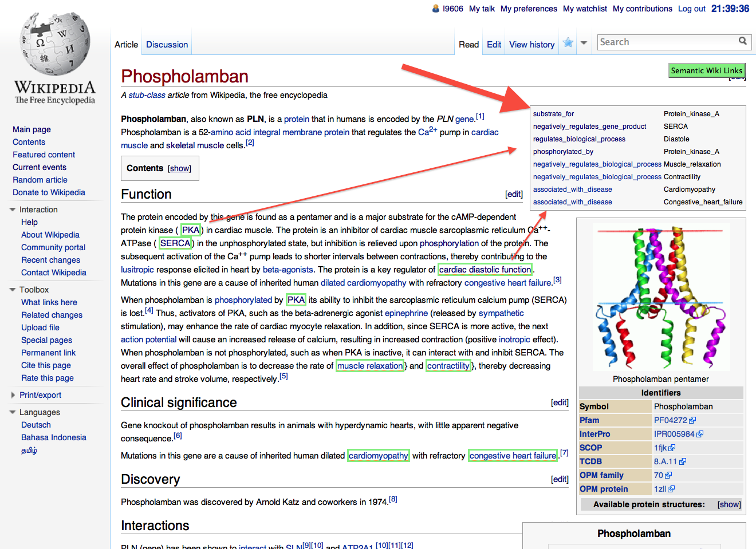Image resolution: width=756 pixels, height=549 pixels.
Task: Open the Pfam PF04272 external link icon
Action: point(693,420)
